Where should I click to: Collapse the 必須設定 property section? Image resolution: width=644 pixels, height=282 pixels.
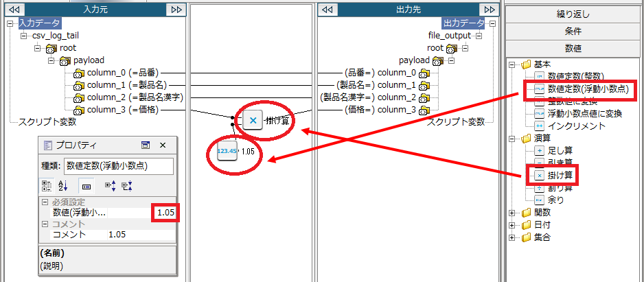click(x=45, y=202)
